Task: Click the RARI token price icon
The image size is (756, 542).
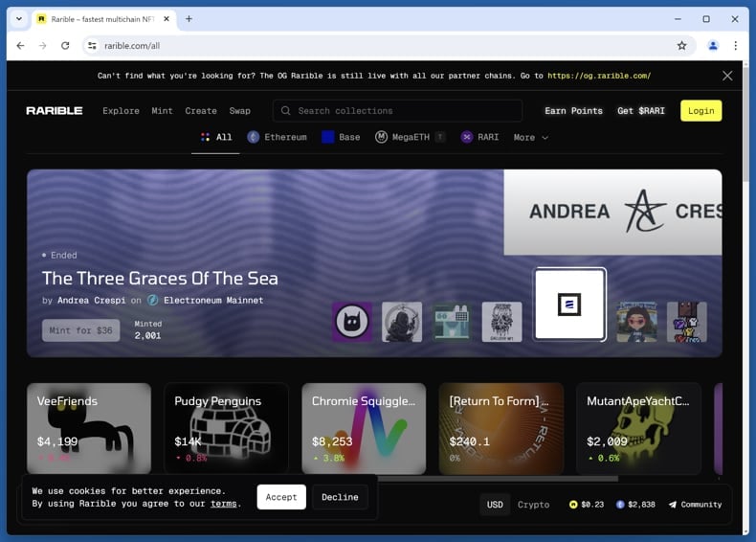Action: click(x=573, y=505)
